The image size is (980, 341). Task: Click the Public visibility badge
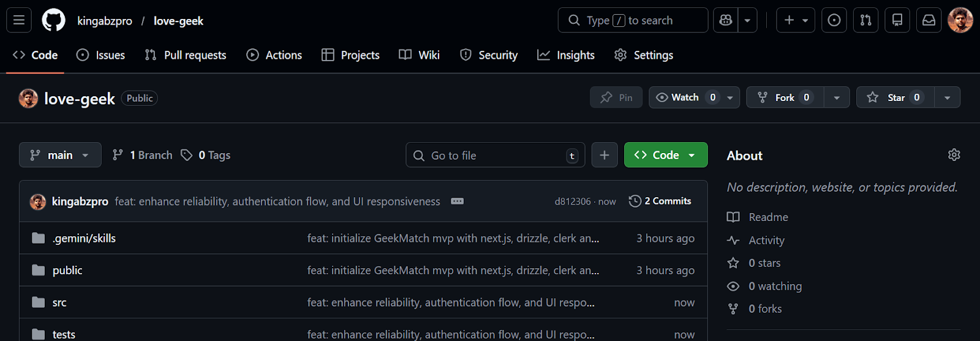click(x=140, y=98)
